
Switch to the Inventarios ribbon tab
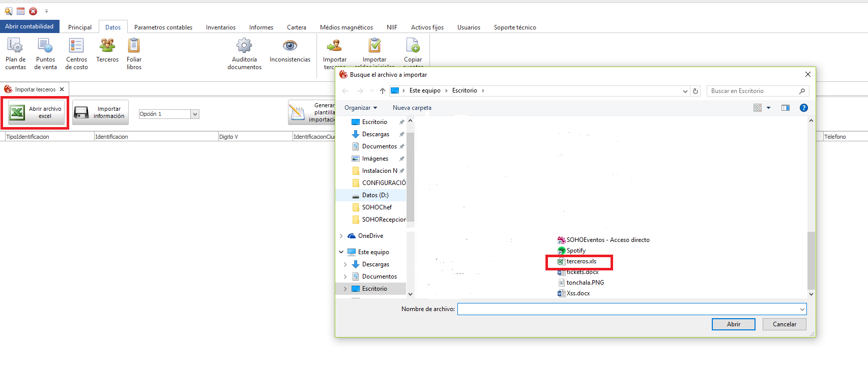tap(220, 27)
